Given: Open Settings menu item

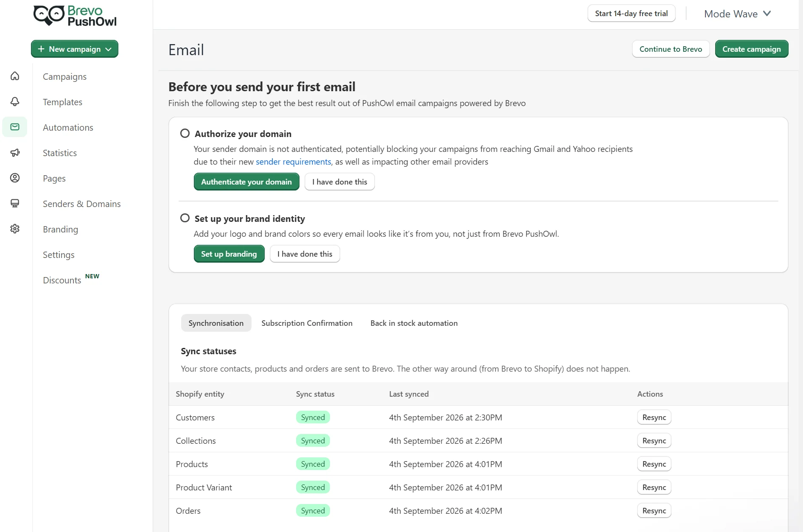Looking at the screenshot, I should coord(59,255).
